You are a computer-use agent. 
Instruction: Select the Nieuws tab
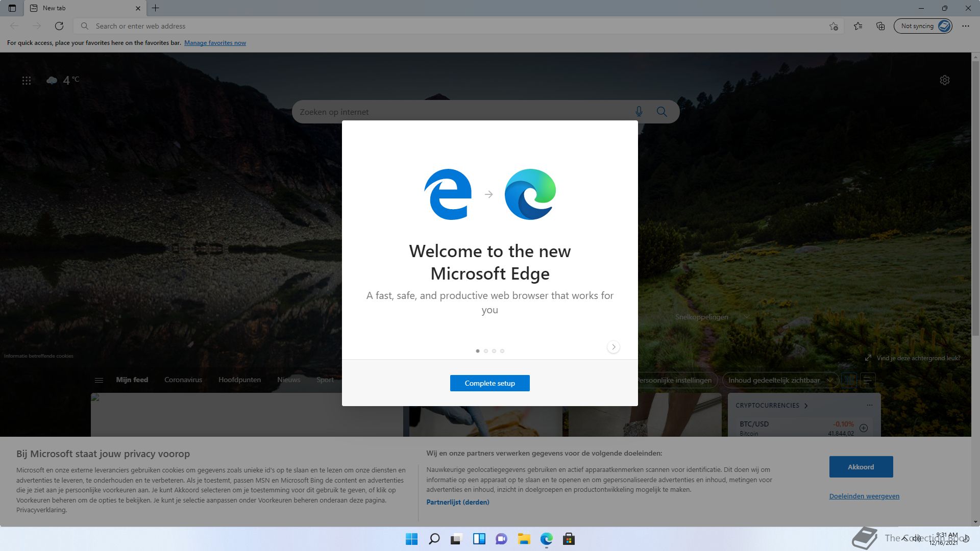pos(289,380)
